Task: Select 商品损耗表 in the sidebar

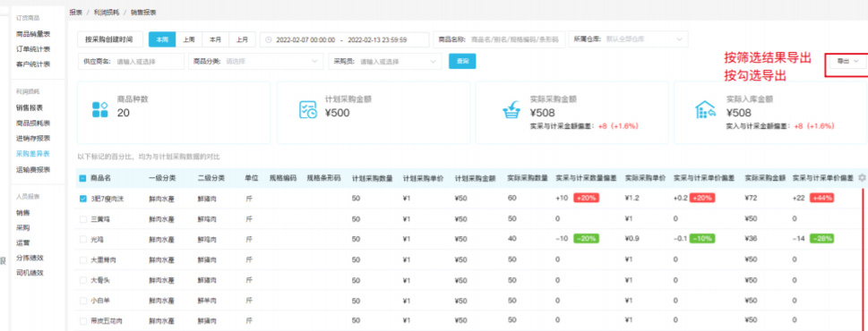Action: 32,123
